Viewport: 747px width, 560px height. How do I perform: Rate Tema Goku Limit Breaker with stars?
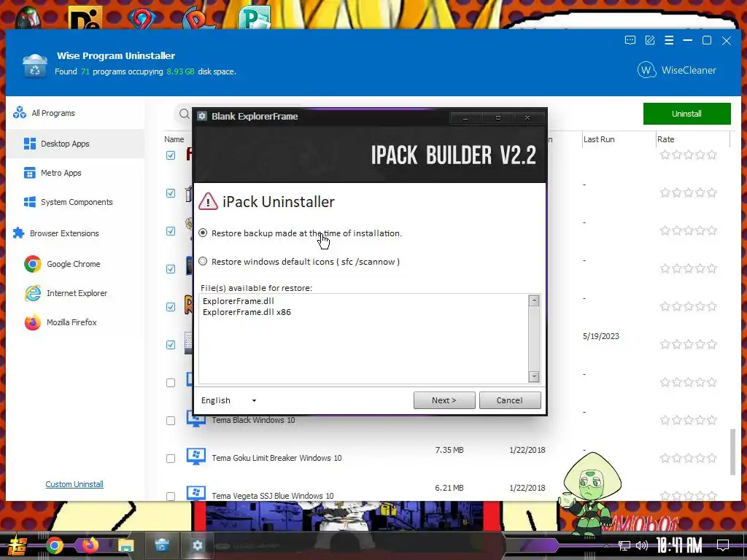pos(689,458)
